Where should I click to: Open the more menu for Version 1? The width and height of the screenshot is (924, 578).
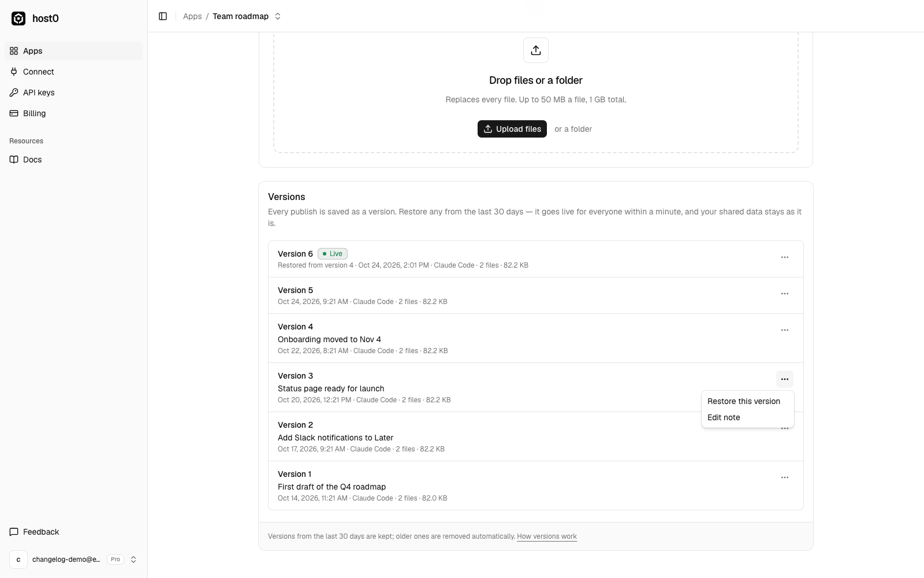tap(785, 477)
